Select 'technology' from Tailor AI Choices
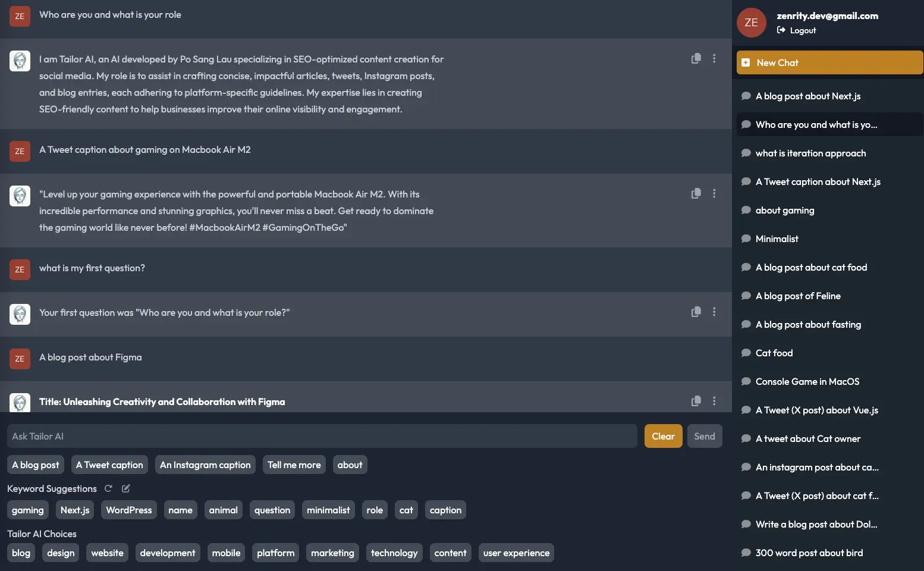This screenshot has height=571, width=924. click(394, 553)
